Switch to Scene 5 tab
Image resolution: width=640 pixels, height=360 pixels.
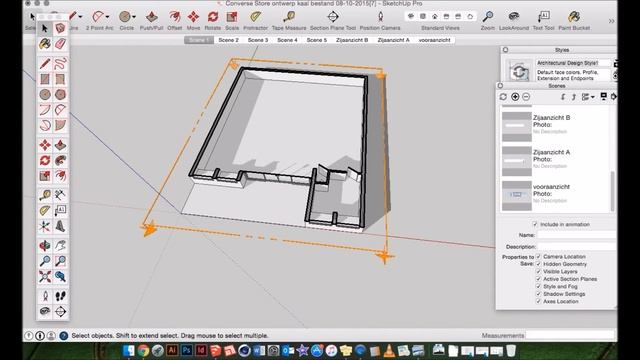pos(317,40)
